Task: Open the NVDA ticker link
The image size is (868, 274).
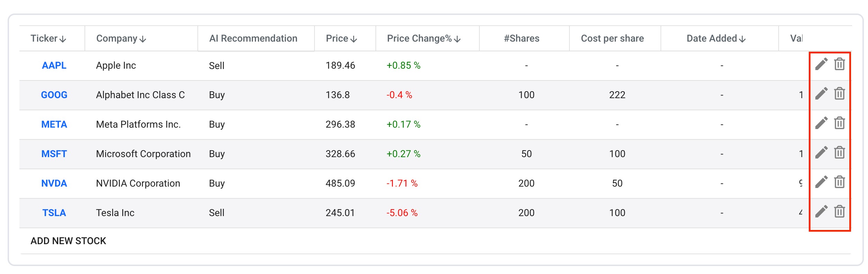Action: (54, 183)
